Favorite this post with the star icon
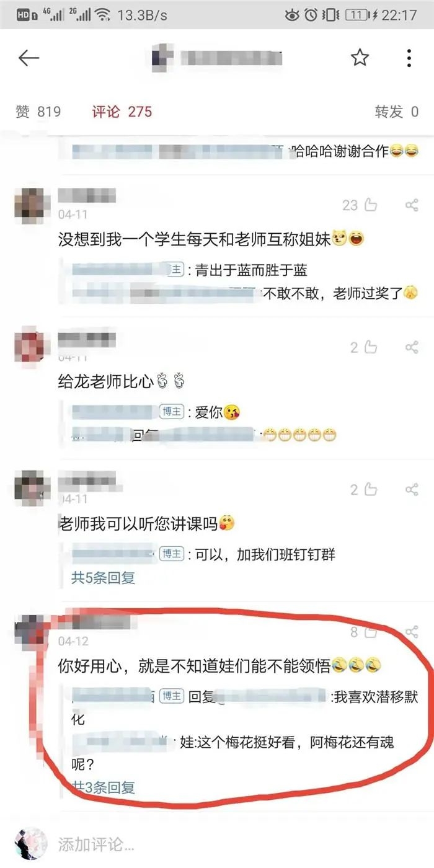 360,58
